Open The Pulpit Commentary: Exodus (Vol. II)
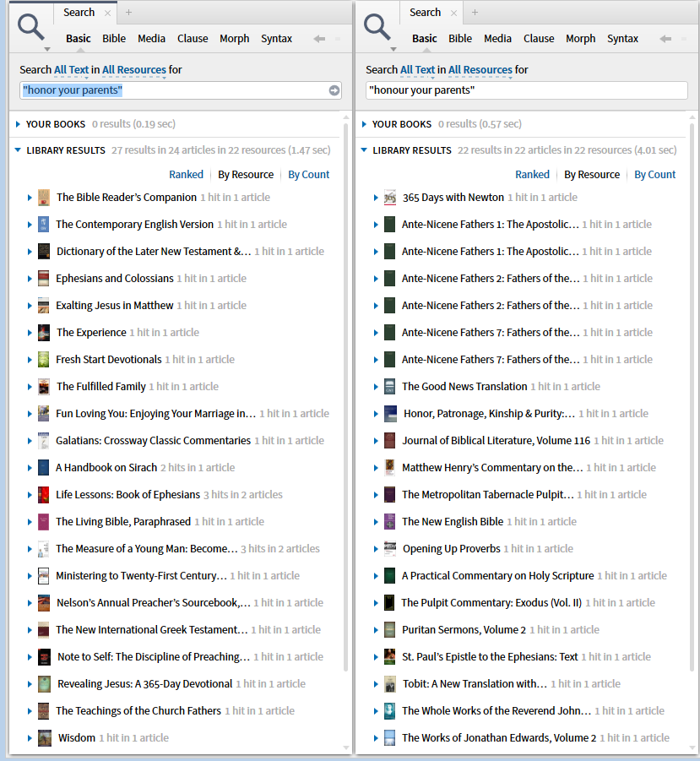Viewport: 700px width, 761px height. [491, 603]
